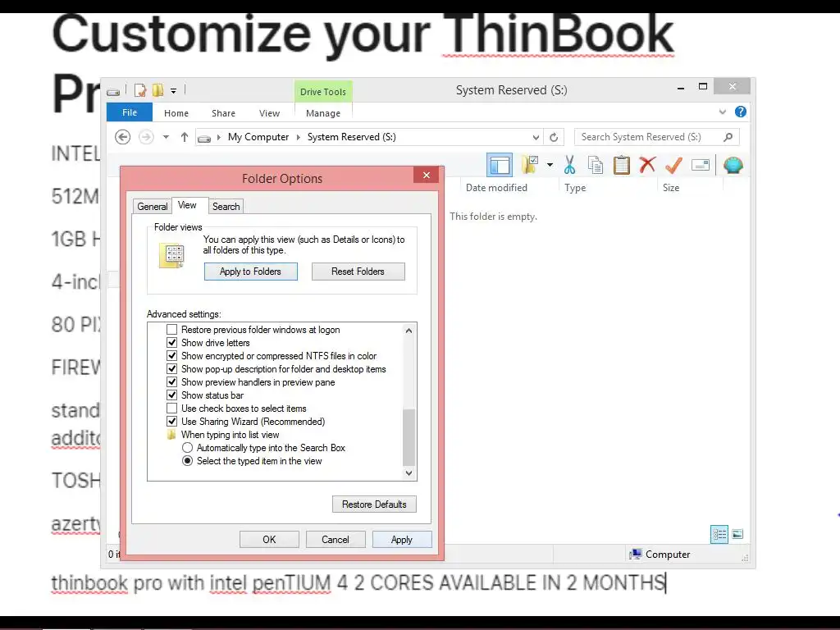Click Apply to Folders button
The height and width of the screenshot is (630, 840).
click(251, 272)
